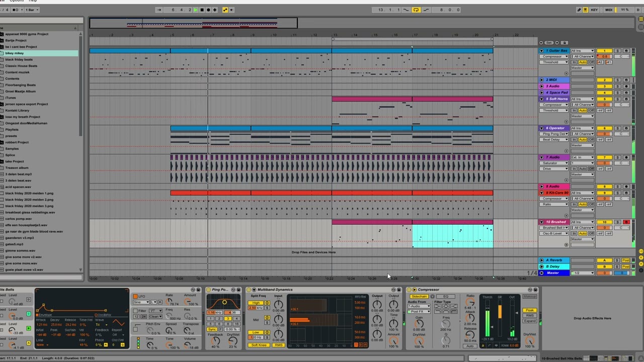Screen dimensions: 644x362
Task: Enable the Compressor Sidechain button
Action: [x=419, y=297]
